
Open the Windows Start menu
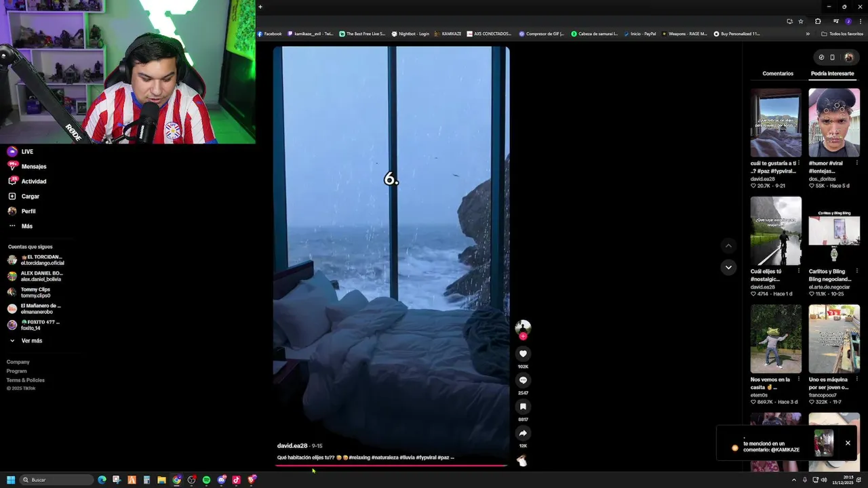click(11, 480)
